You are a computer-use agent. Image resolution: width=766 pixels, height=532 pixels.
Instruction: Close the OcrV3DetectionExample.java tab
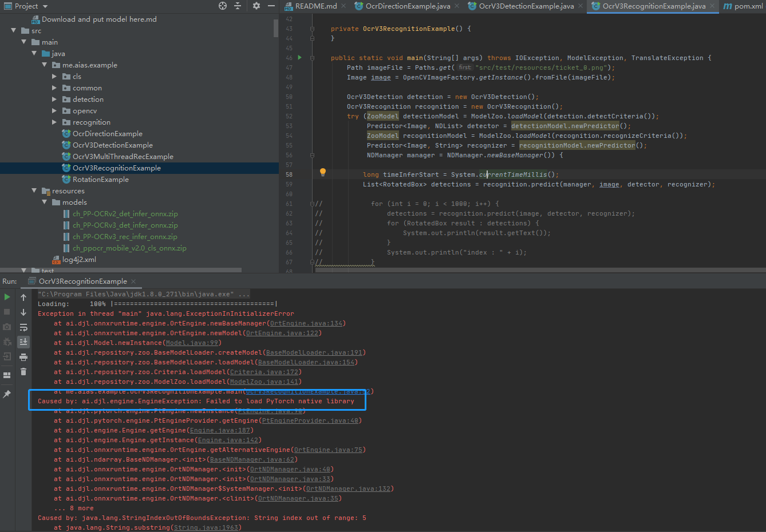pyautogui.click(x=581, y=6)
